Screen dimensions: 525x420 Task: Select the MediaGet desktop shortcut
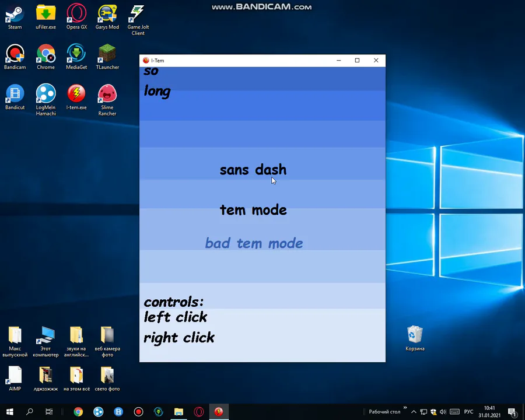coord(76,57)
